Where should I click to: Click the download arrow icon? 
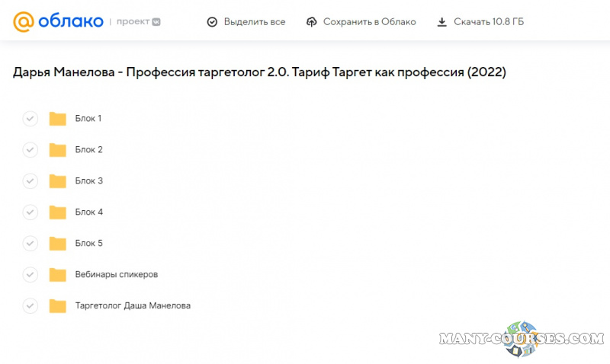point(441,22)
